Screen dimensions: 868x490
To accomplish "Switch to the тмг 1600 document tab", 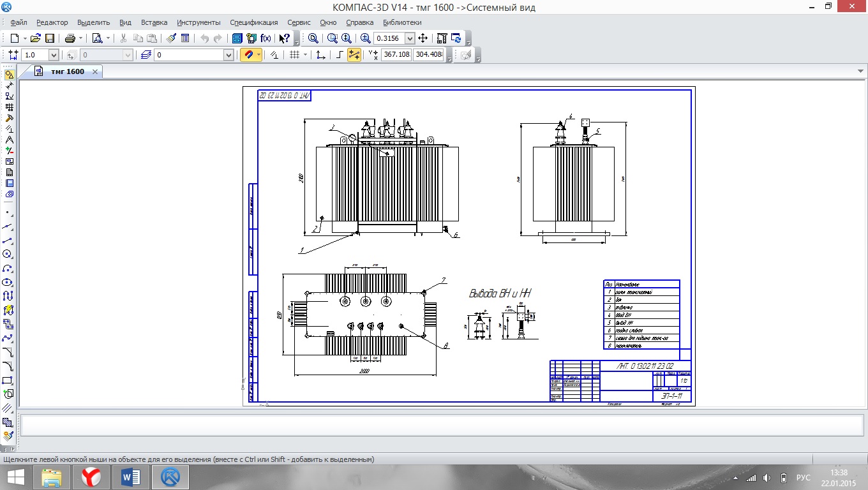I will click(x=67, y=71).
